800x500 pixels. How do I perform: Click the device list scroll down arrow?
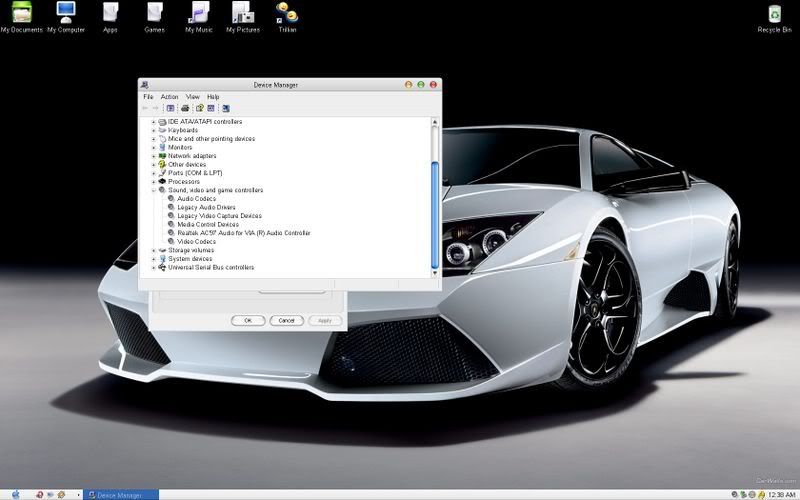click(435, 272)
